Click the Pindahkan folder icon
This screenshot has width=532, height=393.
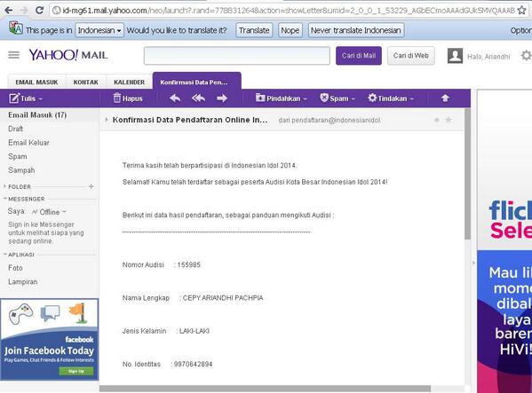coord(260,98)
